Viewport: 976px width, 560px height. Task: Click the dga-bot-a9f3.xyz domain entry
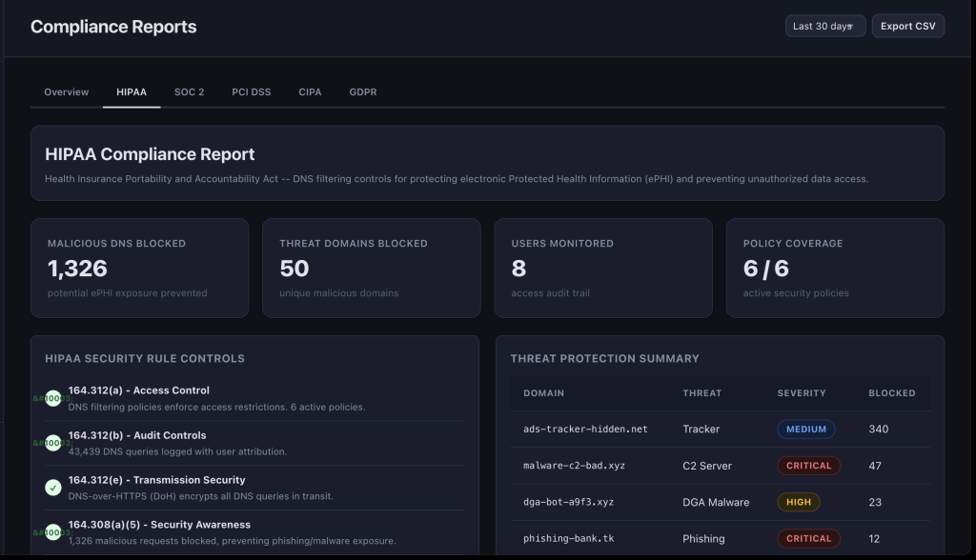pyautogui.click(x=570, y=502)
